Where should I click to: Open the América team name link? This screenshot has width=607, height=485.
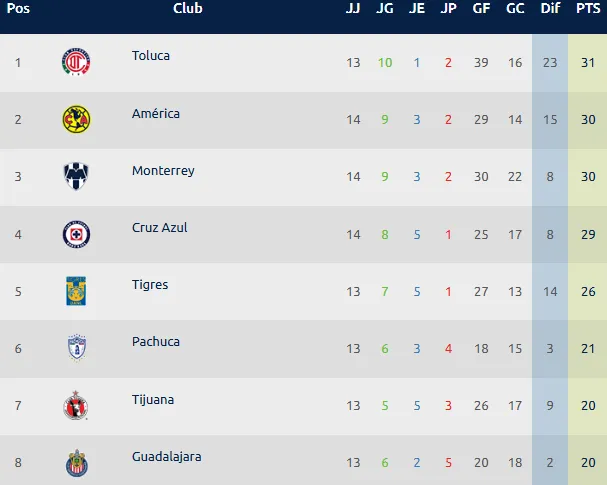(x=156, y=114)
